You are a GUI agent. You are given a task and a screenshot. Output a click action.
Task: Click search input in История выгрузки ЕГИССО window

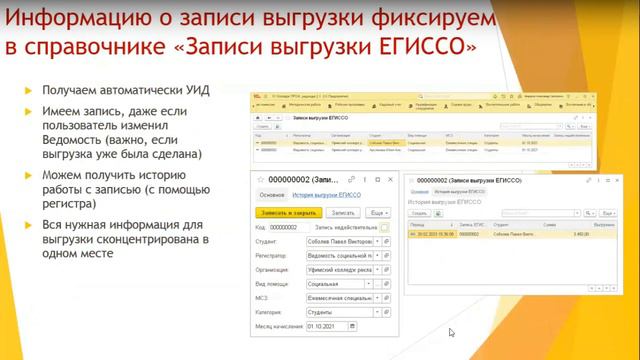coord(538,213)
